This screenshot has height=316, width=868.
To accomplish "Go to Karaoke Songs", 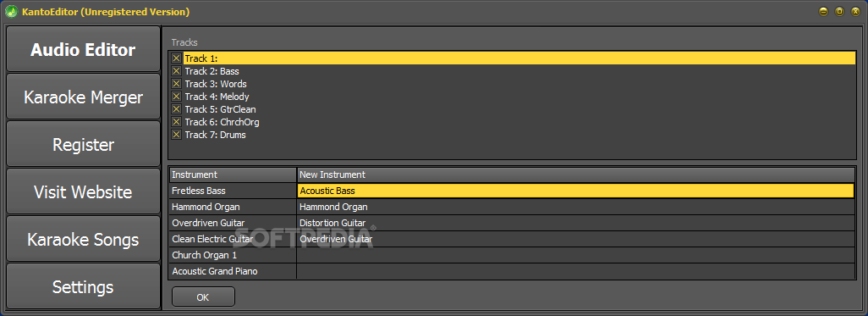I will pos(83,240).
